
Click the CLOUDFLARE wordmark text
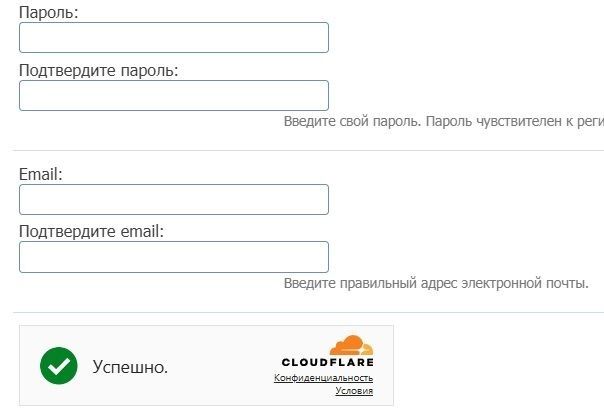[327, 363]
